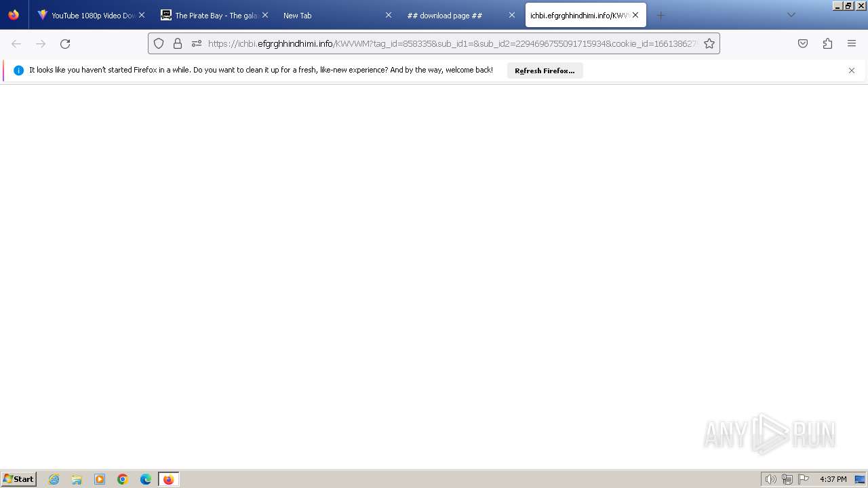The image size is (868, 488).
Task: Launch Microsoft Edge from taskbar
Action: (146, 479)
